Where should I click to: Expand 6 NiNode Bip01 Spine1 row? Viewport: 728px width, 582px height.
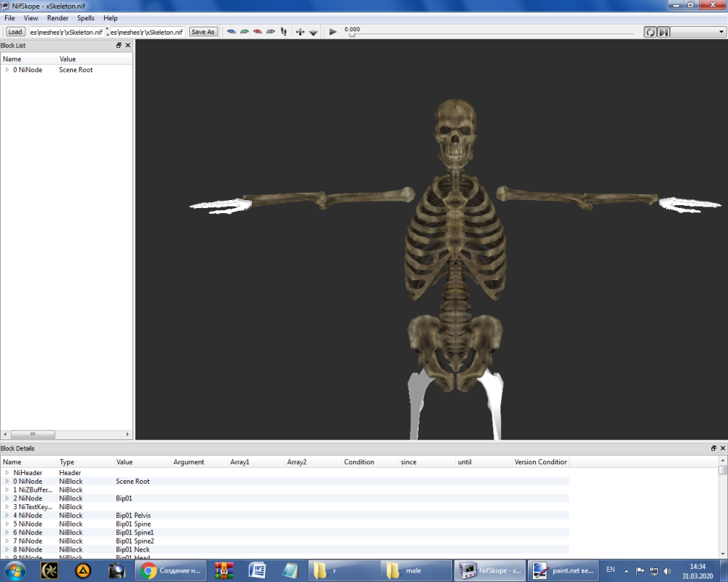point(7,533)
